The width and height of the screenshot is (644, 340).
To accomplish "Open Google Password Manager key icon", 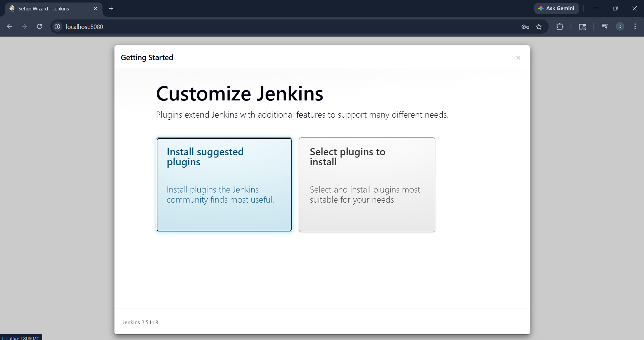I will (525, 27).
